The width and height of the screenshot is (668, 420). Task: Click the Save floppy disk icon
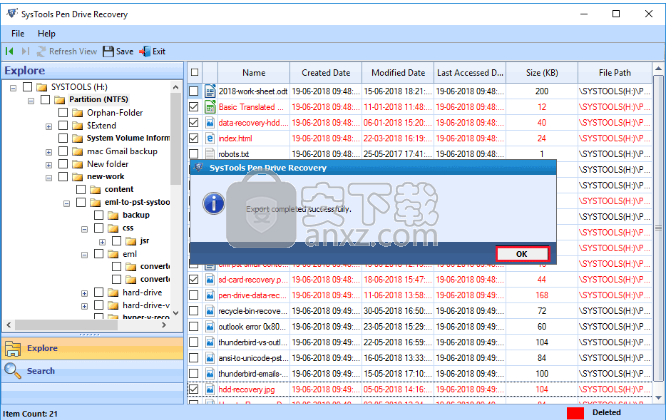coord(108,52)
